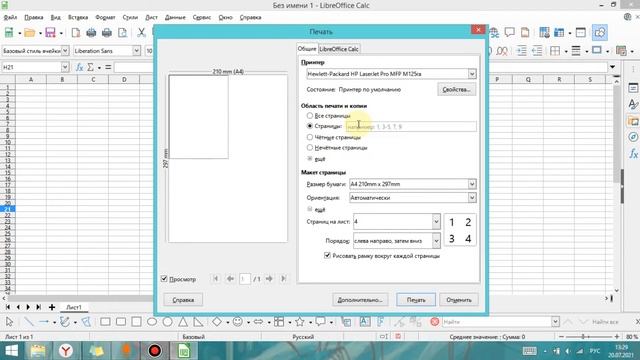Click the add new sheet plus icon
The height and width of the screenshot is (360, 640).
tap(52, 307)
